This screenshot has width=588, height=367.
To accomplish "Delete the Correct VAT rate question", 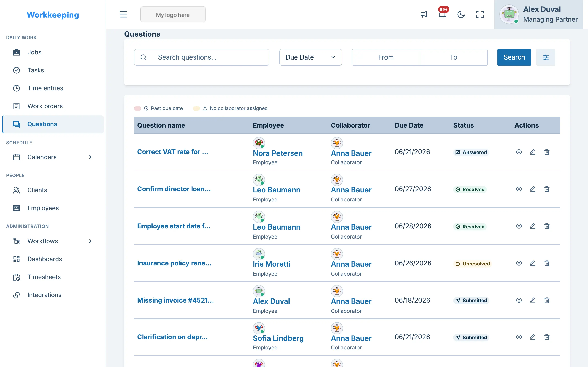I will [547, 152].
